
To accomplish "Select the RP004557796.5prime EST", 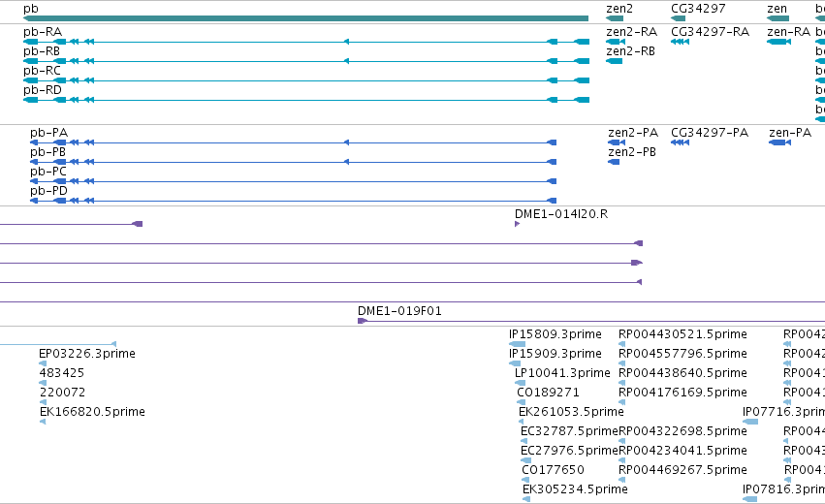I will [622, 363].
